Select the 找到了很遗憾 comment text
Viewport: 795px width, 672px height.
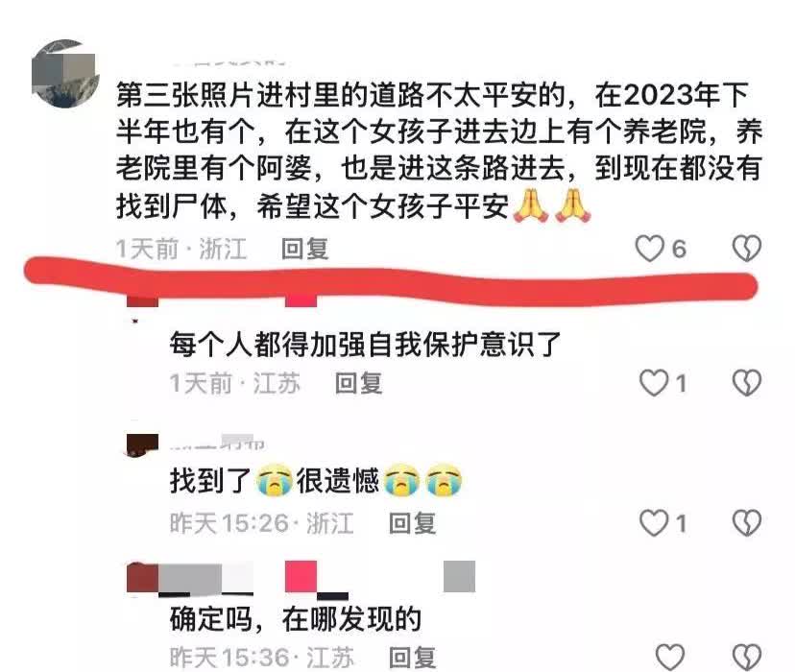[x=317, y=480]
